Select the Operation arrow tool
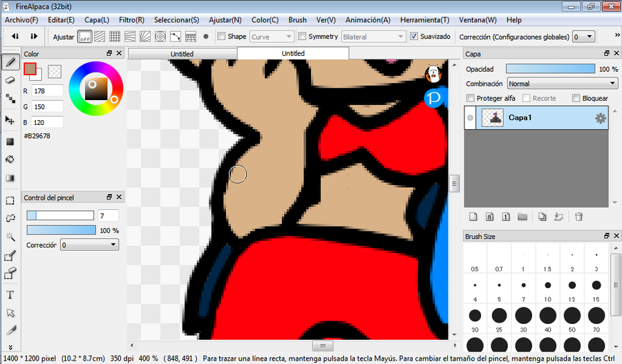This screenshot has width=622, height=364. 10,313
